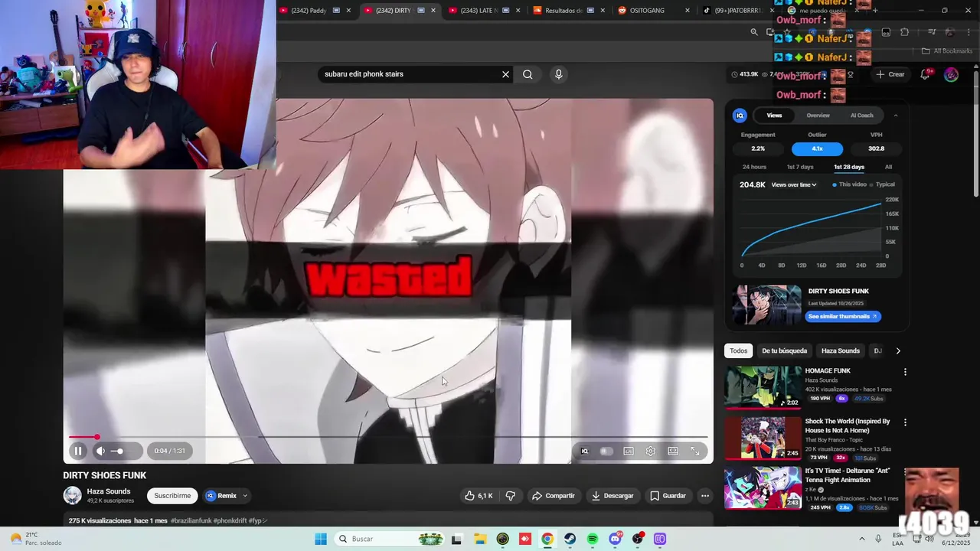The height and width of the screenshot is (551, 980).
Task: Select De tu búsqueda filter chip
Action: (784, 350)
